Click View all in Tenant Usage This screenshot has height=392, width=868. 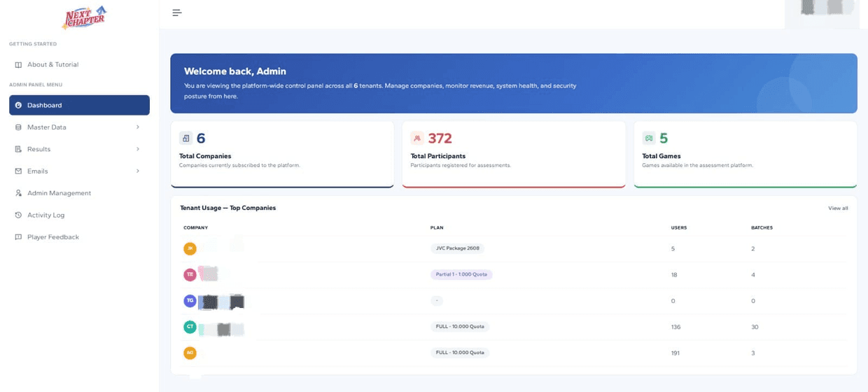tap(838, 208)
